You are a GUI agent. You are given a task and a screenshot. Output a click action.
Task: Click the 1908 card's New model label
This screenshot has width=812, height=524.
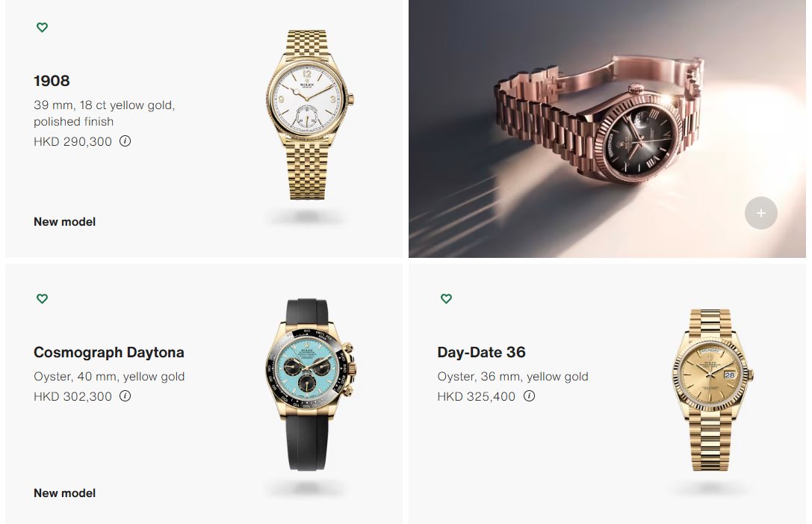click(65, 222)
